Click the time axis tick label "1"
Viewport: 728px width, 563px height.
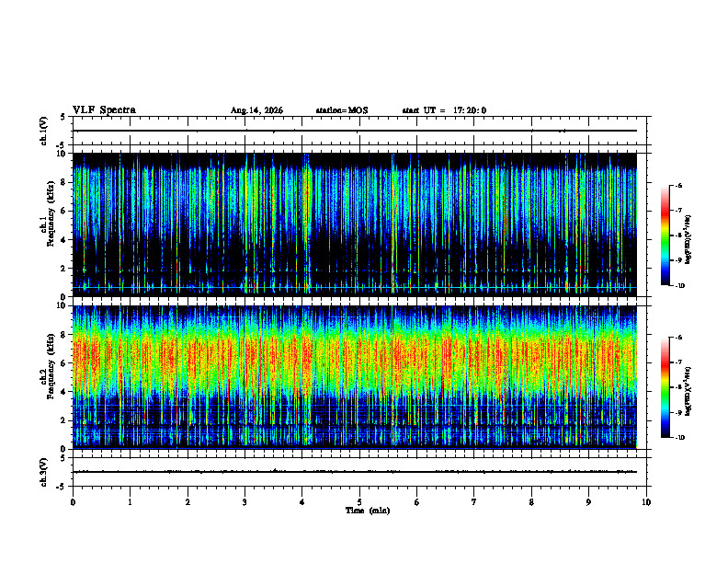click(x=130, y=502)
